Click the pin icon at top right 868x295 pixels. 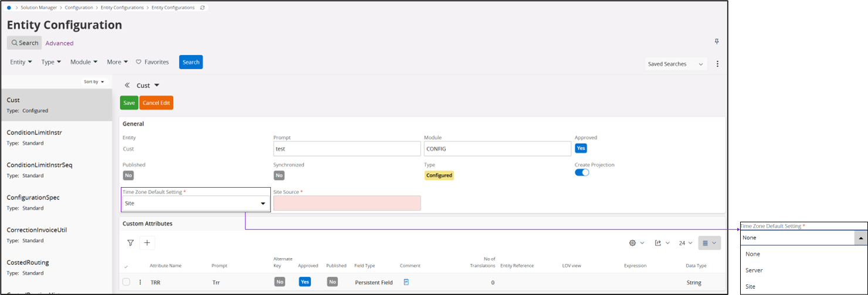[x=717, y=42]
